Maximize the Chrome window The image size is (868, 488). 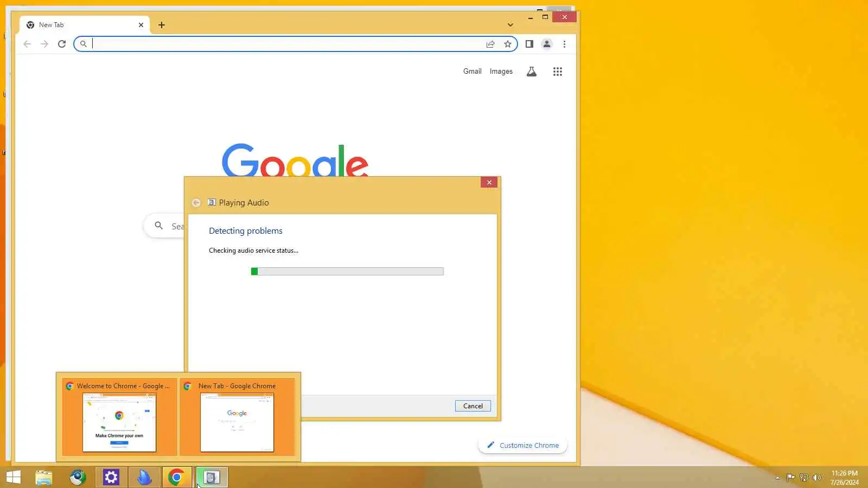pyautogui.click(x=545, y=17)
